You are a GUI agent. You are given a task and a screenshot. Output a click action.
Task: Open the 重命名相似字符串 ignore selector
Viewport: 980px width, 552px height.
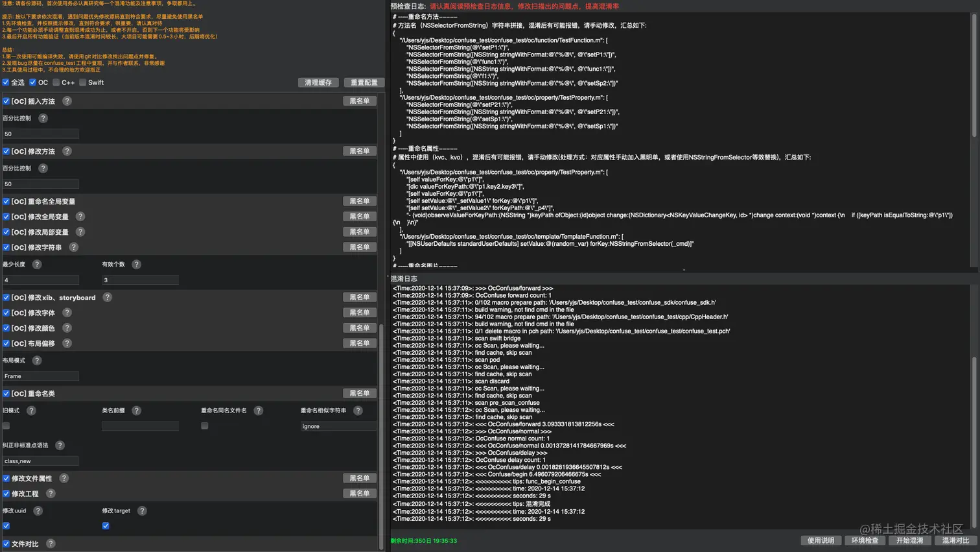click(x=338, y=426)
